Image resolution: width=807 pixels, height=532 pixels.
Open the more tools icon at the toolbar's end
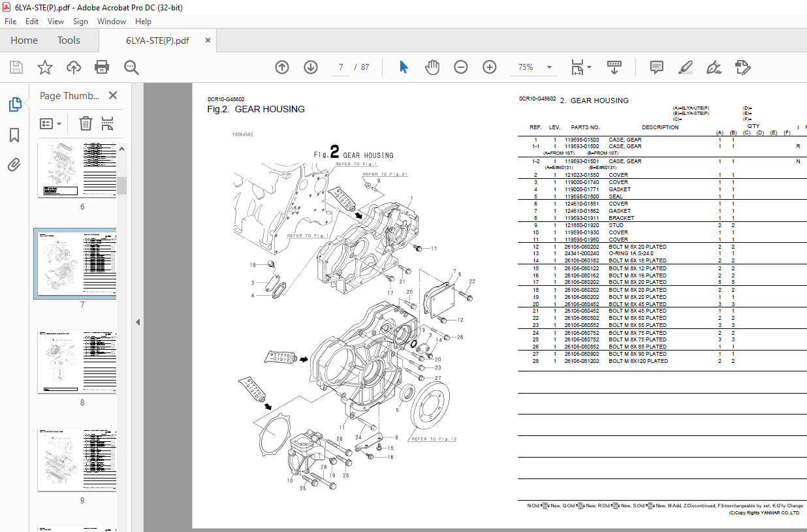tap(742, 67)
